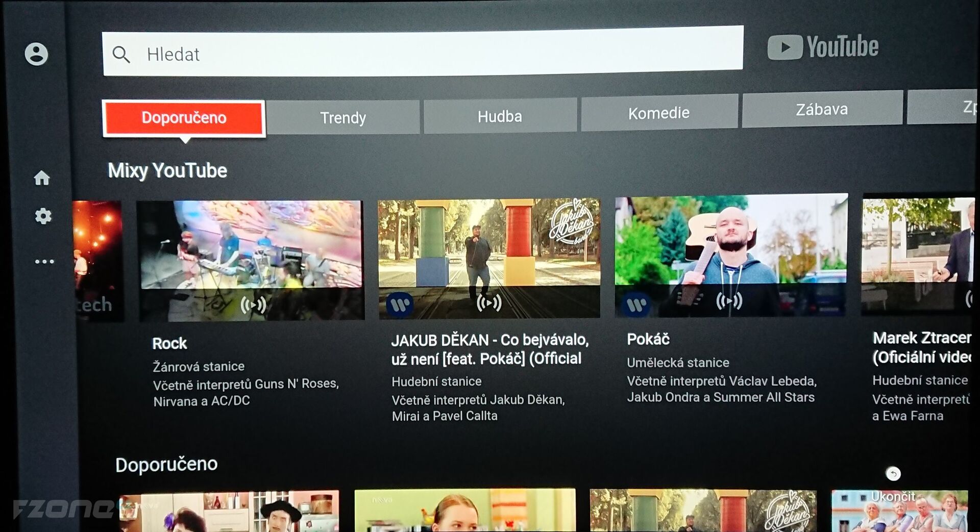Open the three-dots more menu
Viewport: 980px width, 532px height.
point(44,262)
